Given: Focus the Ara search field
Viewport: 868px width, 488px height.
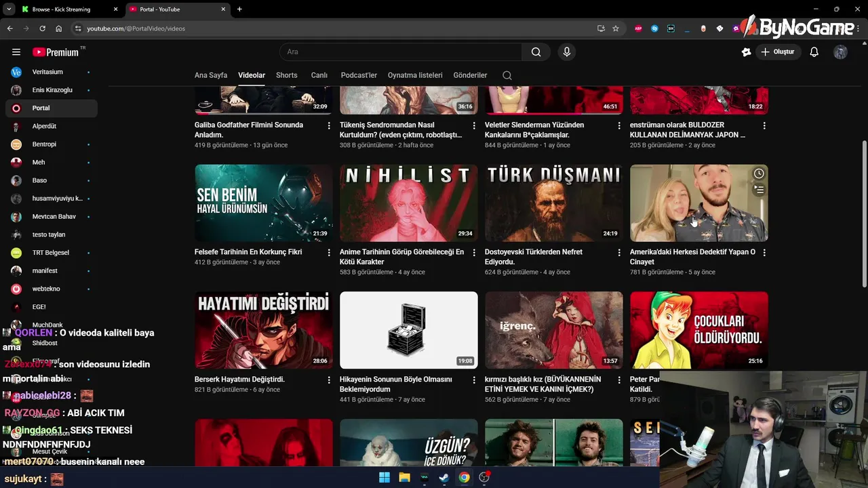Looking at the screenshot, I should (401, 52).
